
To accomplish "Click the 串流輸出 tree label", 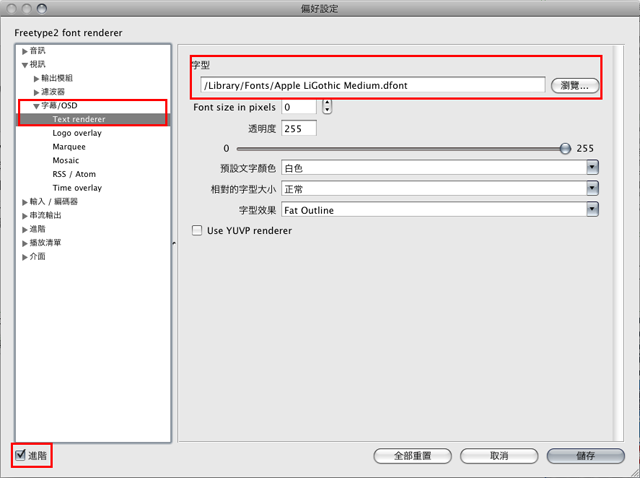I will [x=45, y=215].
